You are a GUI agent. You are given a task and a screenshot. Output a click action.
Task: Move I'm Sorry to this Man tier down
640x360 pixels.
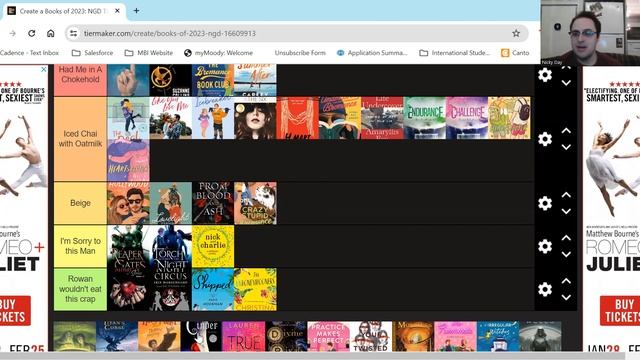coord(566,254)
